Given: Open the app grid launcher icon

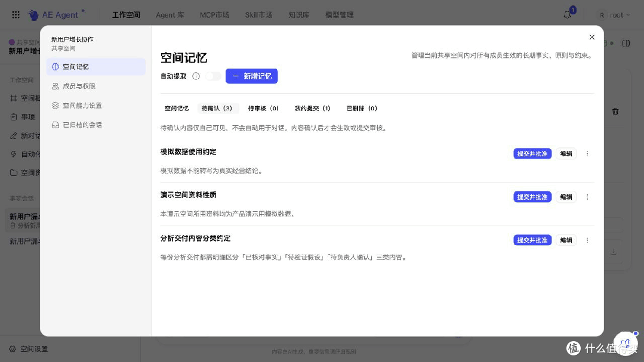Looking at the screenshot, I should coord(16,15).
